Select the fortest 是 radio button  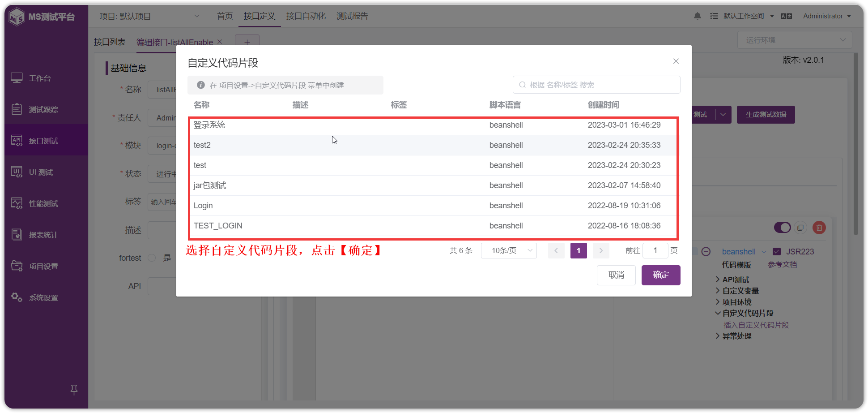pos(152,258)
